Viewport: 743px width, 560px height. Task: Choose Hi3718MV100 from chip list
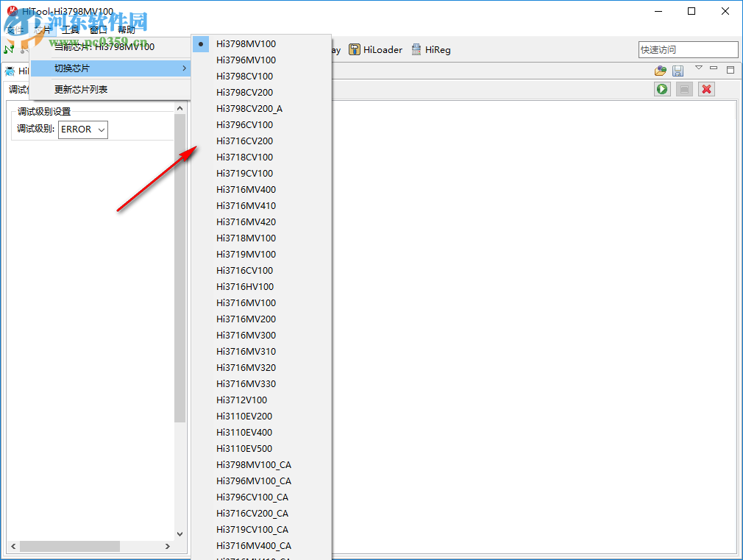261,238
